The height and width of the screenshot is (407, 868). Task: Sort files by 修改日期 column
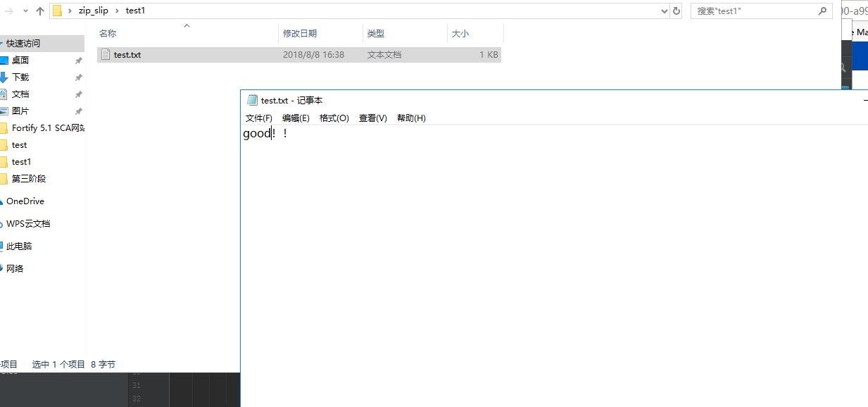[x=300, y=34]
